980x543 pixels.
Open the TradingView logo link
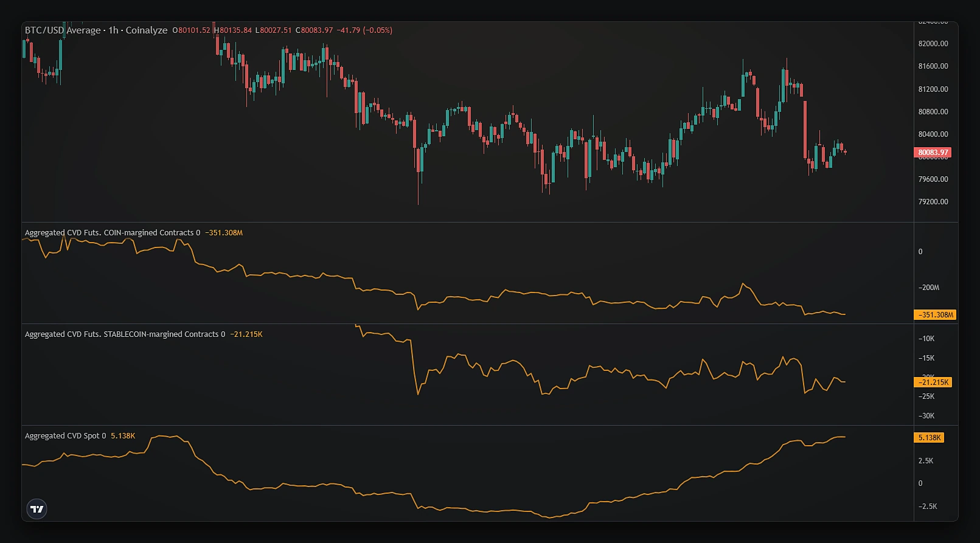click(37, 509)
